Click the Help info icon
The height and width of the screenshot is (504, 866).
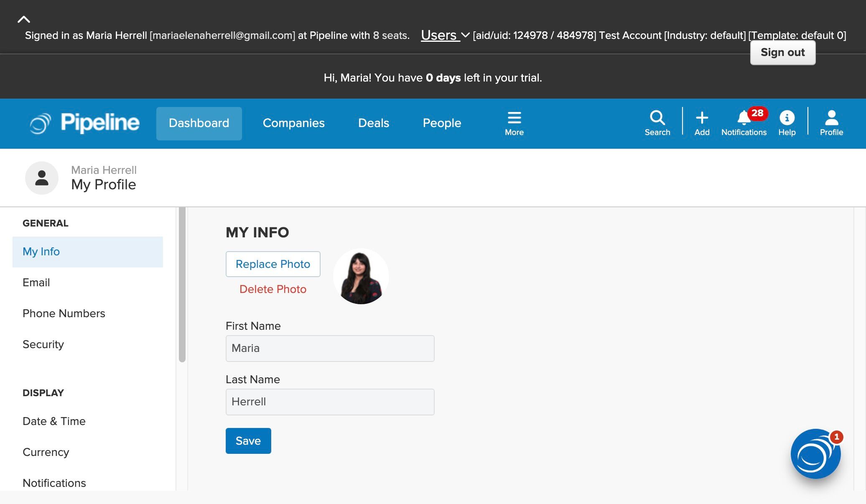[787, 123]
